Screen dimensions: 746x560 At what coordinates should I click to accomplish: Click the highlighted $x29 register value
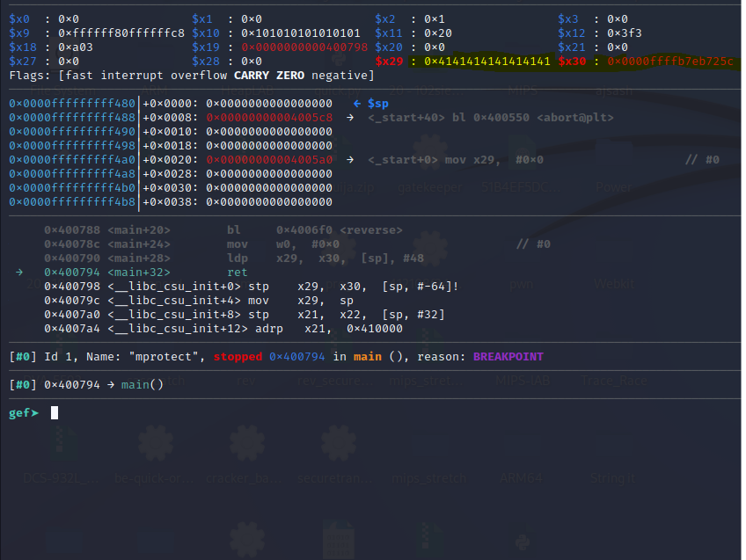[486, 62]
